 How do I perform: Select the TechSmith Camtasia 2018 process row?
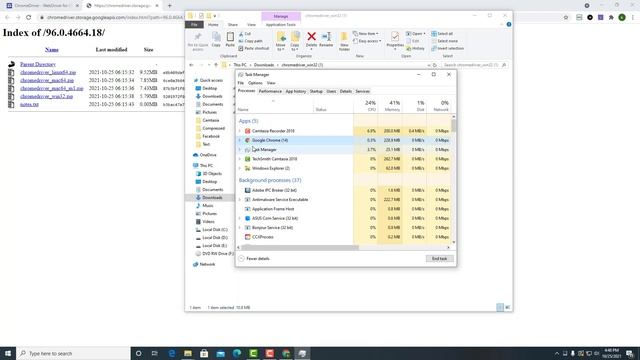(x=344, y=159)
